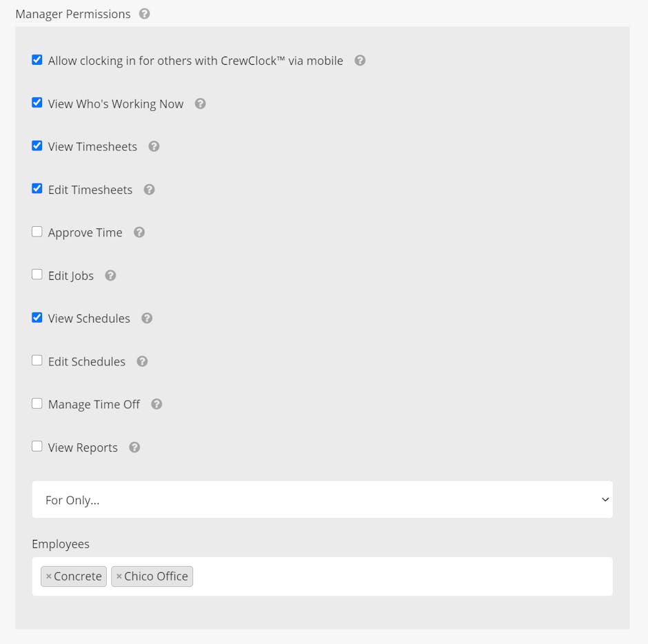Screen dimensions: 648x644
Task: Show help for View Timesheets
Action: 154,147
